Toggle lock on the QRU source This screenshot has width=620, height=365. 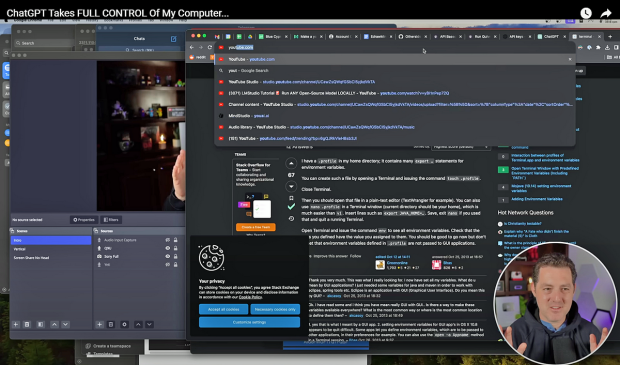click(176, 248)
